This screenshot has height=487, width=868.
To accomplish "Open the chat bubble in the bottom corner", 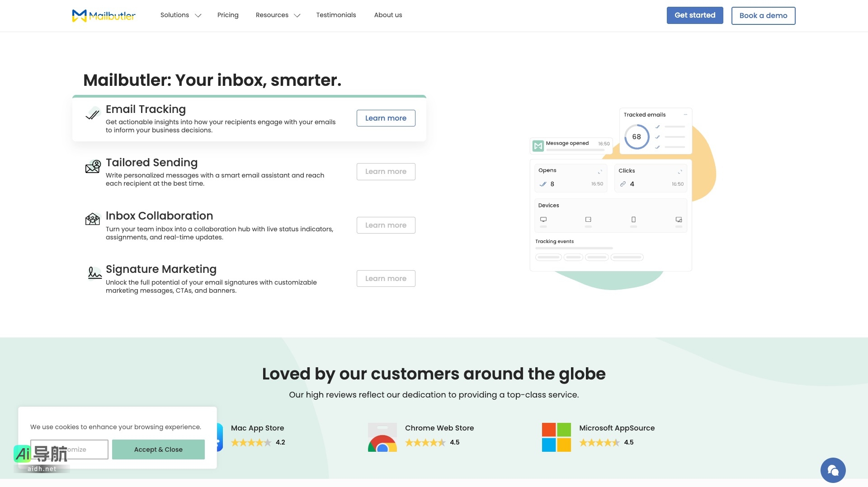I will (833, 470).
